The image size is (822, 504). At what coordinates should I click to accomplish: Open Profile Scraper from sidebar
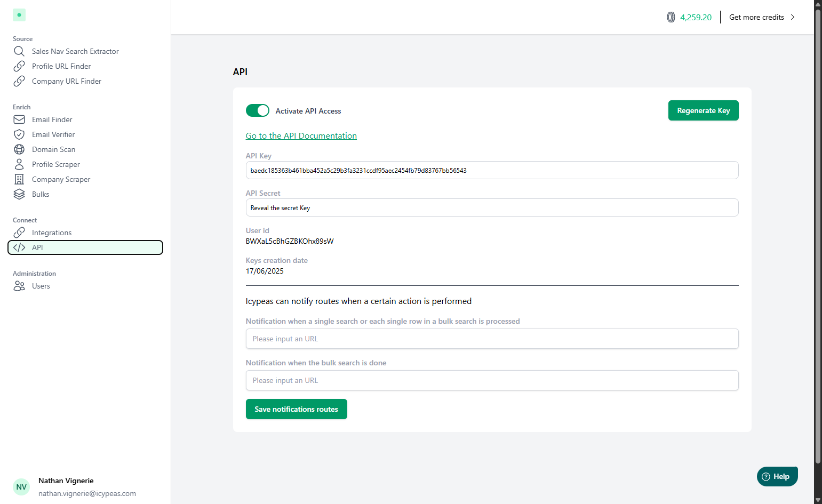click(x=56, y=164)
